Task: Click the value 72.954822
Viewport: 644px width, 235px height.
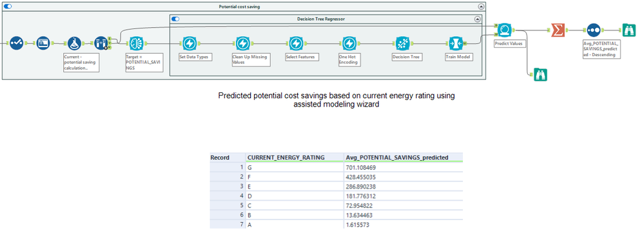Action: [360, 205]
